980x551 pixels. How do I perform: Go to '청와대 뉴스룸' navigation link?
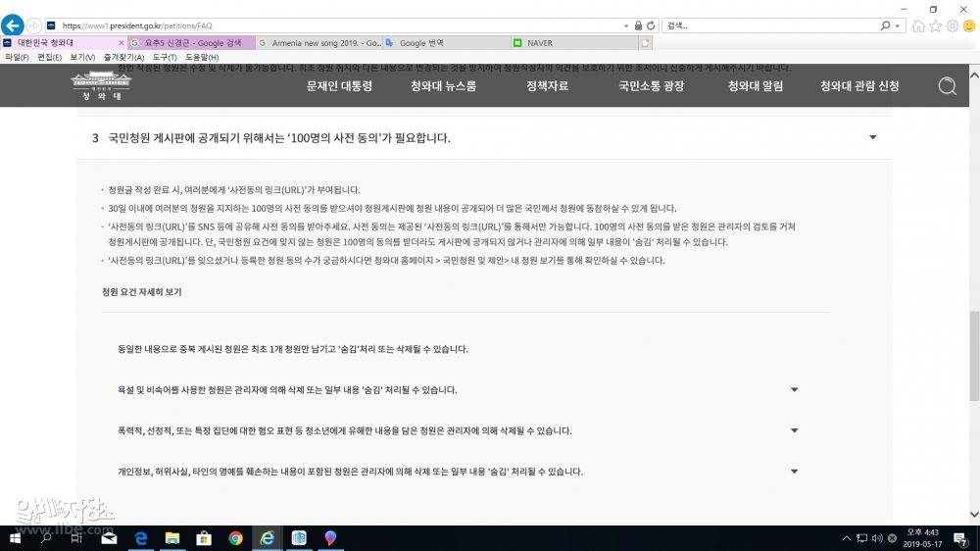443,86
